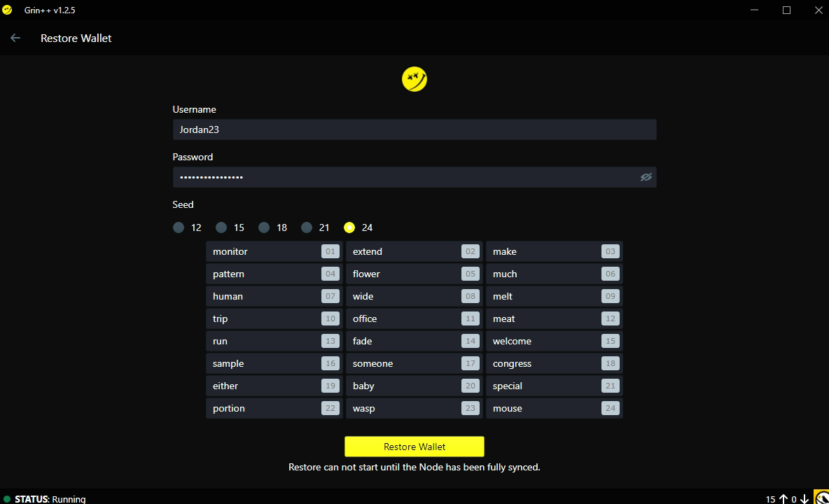Click the Password input field

[x=415, y=177]
